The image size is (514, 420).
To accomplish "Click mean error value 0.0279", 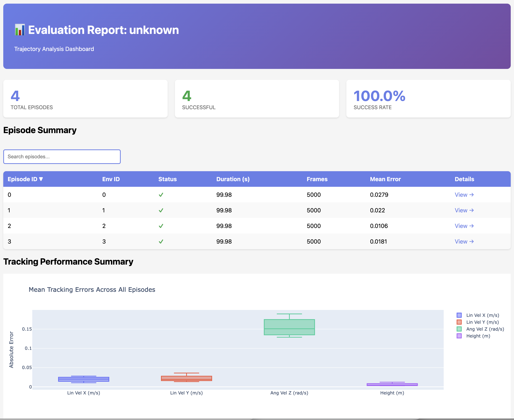I will [379, 195].
